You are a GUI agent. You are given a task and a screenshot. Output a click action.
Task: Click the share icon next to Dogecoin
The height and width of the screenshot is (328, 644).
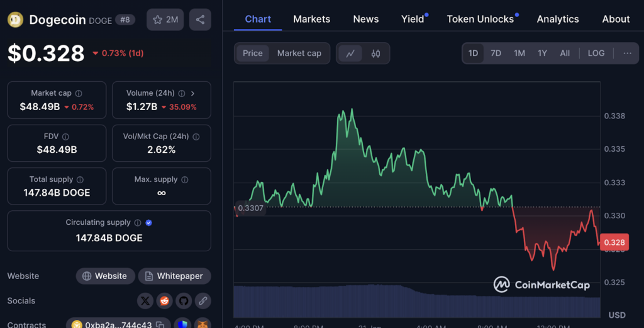tap(200, 20)
